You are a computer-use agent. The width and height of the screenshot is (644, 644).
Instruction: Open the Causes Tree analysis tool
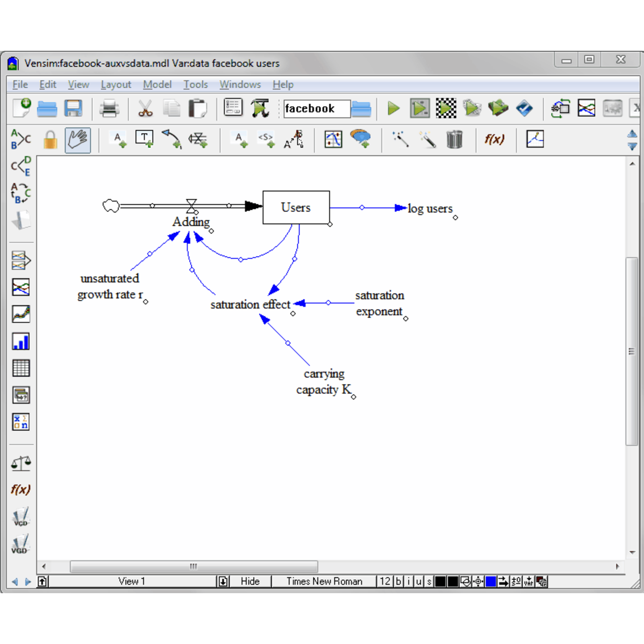pyautogui.click(x=21, y=166)
